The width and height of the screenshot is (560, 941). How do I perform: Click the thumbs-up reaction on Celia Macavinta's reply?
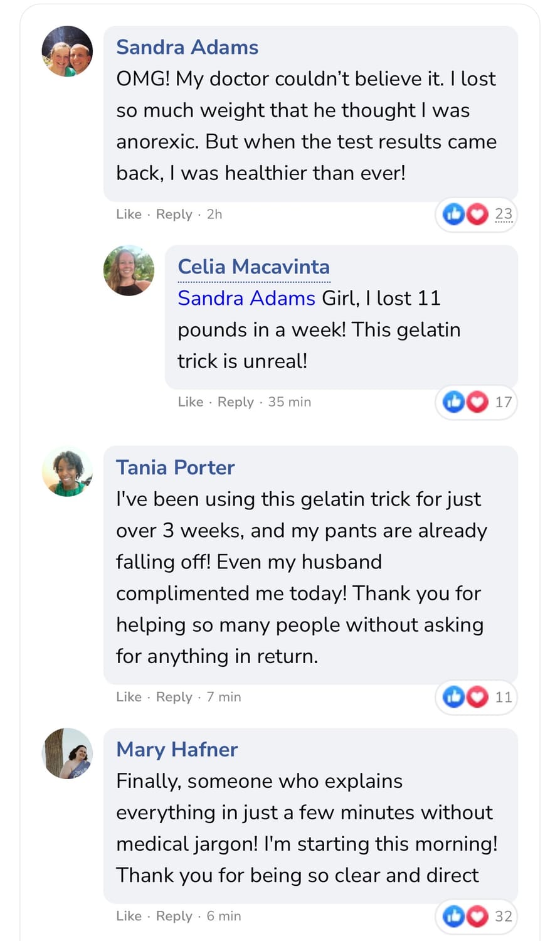tap(453, 401)
